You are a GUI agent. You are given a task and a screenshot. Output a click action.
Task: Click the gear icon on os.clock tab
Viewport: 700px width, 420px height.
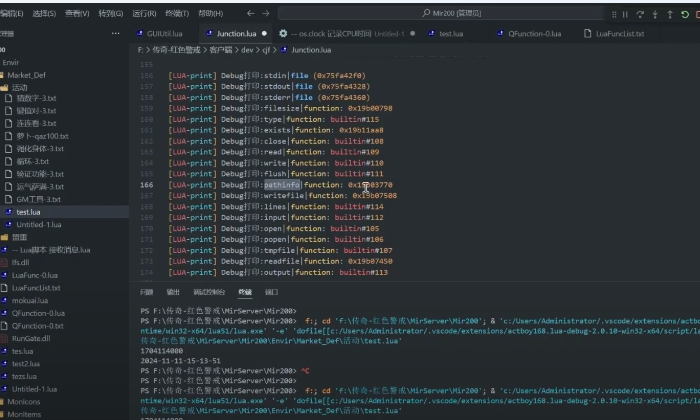click(x=284, y=33)
